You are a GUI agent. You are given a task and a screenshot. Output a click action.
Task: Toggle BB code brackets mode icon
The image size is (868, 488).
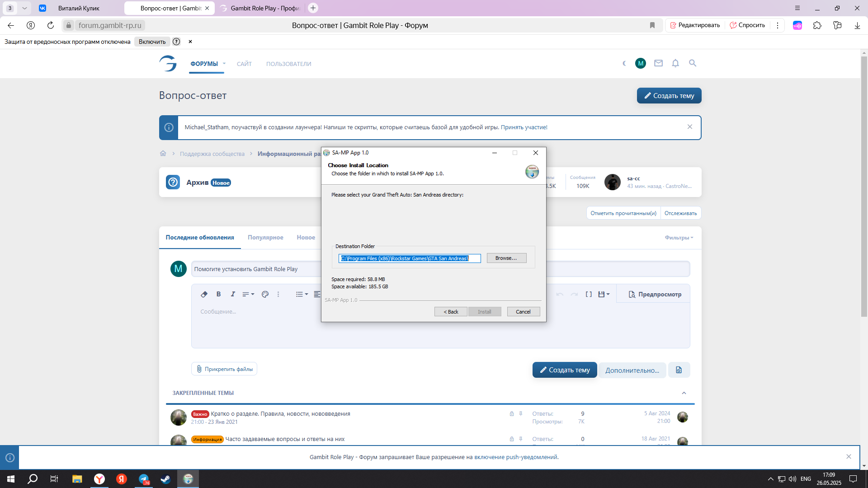point(589,294)
